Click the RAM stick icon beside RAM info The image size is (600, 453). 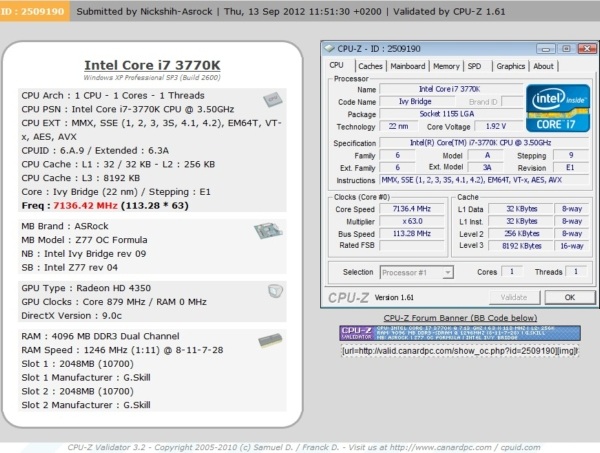270,340
